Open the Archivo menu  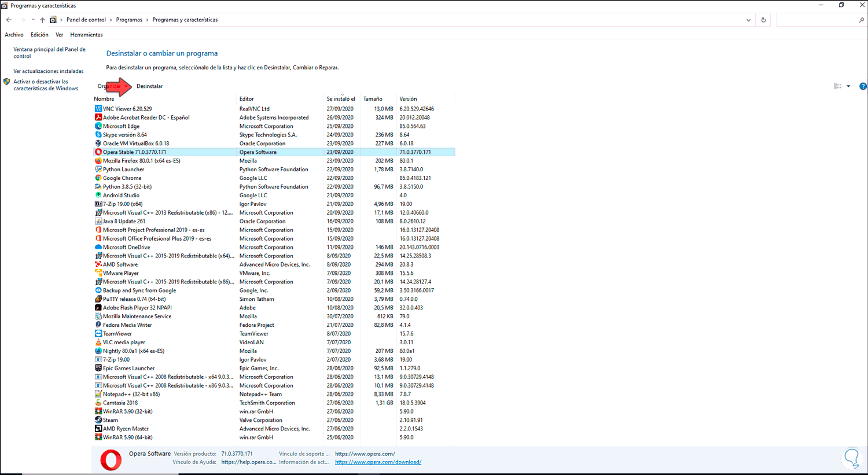coord(14,35)
